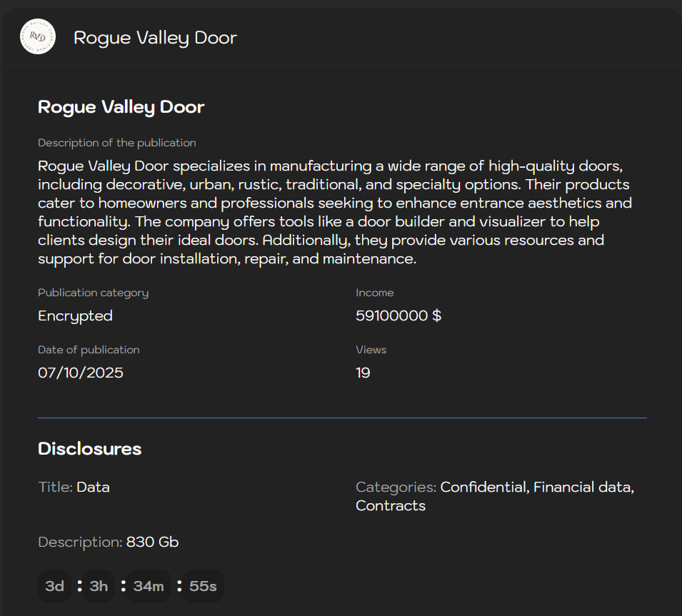Toggle the Financial data category tag
Viewport: 682px width, 616px height.
583,487
